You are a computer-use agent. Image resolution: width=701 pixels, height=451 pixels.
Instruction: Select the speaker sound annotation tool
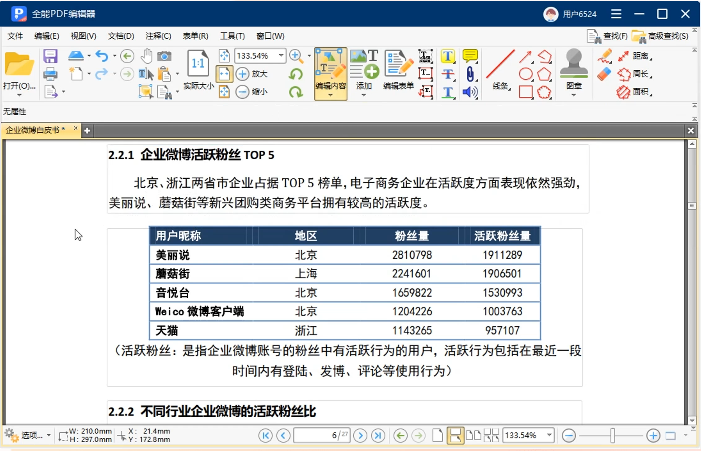[470, 92]
